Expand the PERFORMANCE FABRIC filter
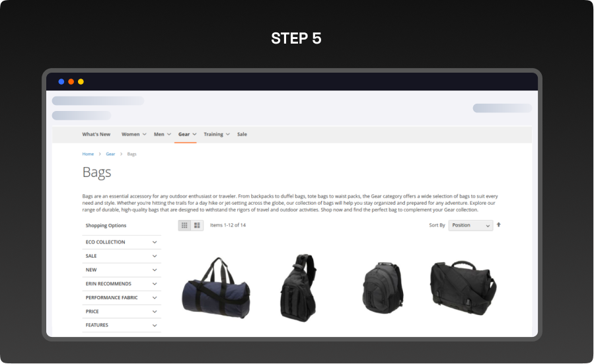 (x=122, y=298)
